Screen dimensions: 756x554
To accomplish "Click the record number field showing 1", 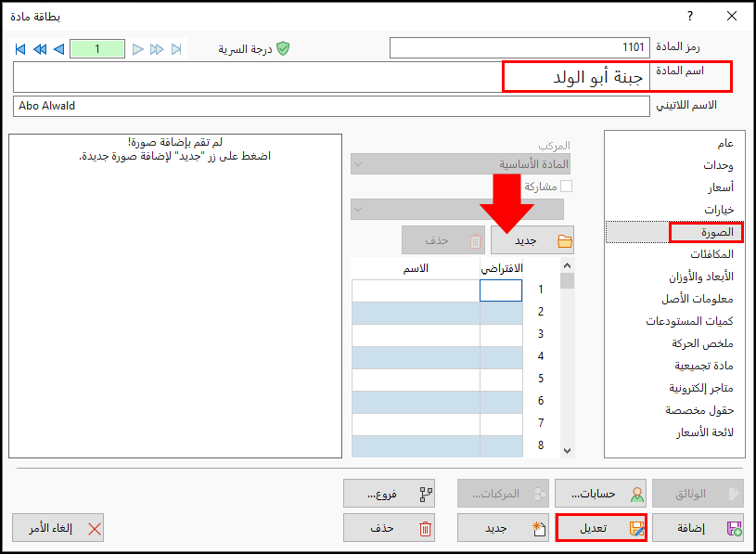I will coord(97,48).
